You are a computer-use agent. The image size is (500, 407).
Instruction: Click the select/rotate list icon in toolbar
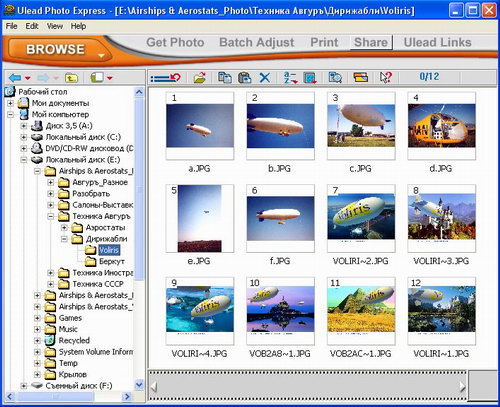pyautogui.click(x=165, y=78)
